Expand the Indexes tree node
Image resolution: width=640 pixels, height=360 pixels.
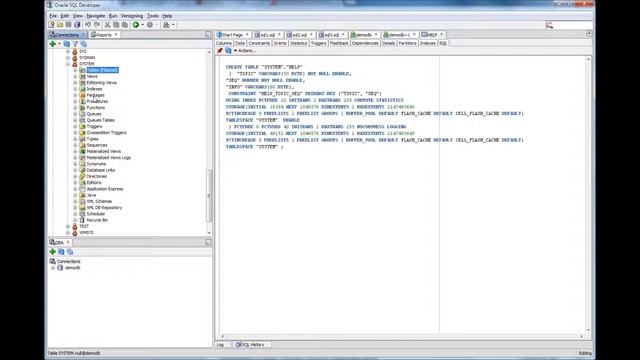pyautogui.click(x=75, y=89)
